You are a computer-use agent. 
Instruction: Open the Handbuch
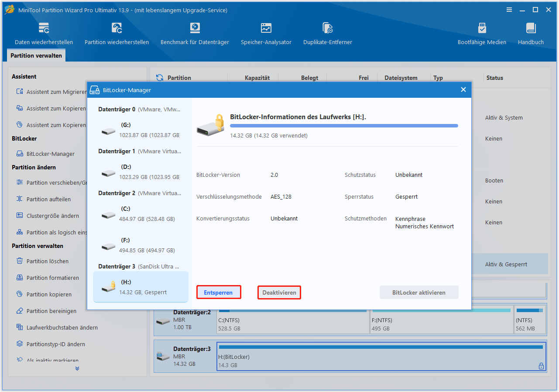531,34
